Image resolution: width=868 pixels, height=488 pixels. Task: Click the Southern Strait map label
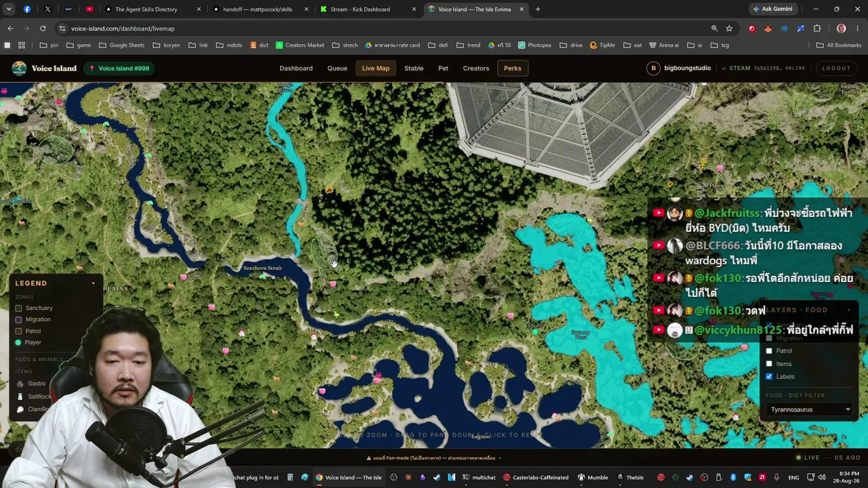(262, 268)
